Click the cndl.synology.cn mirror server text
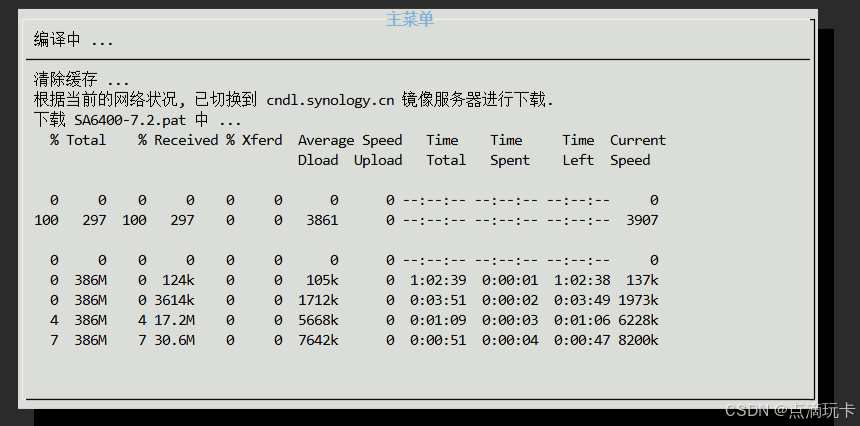Screen dimensions: 860x426 click(x=330, y=100)
